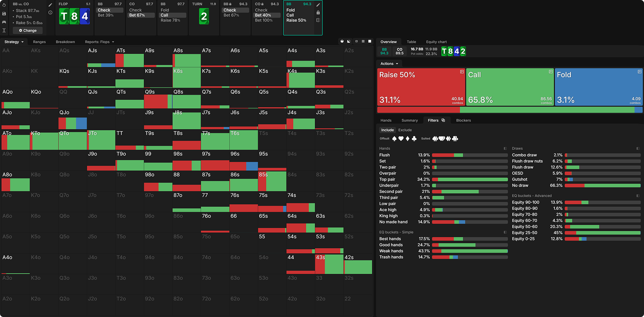Toggle the Hands section display icon

505,148
